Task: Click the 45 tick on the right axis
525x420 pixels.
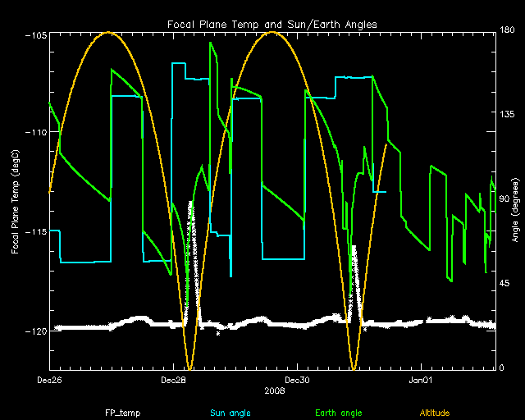Action: coord(505,283)
